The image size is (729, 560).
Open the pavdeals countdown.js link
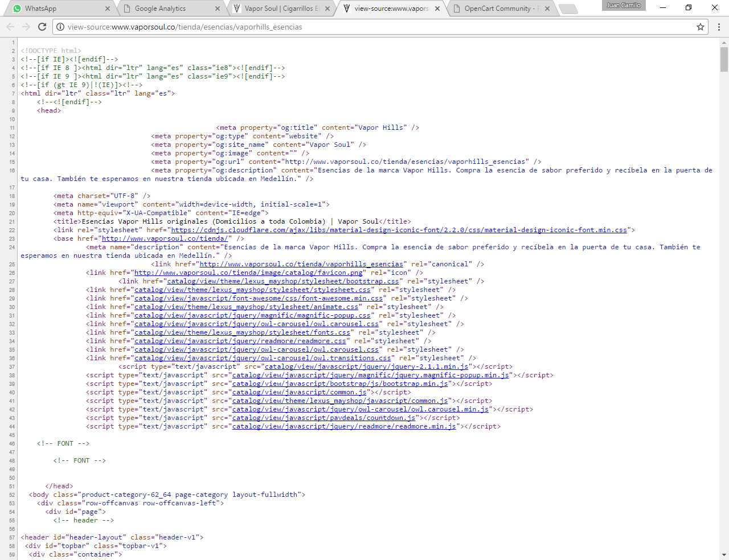[324, 418]
